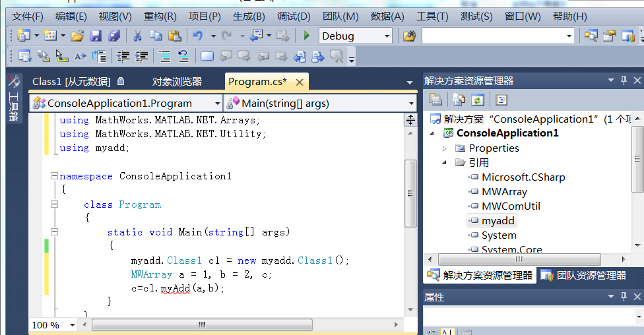Click Refresh in Solution Explorer toolbar
Image resolution: width=644 pixels, height=335 pixels.
477,100
